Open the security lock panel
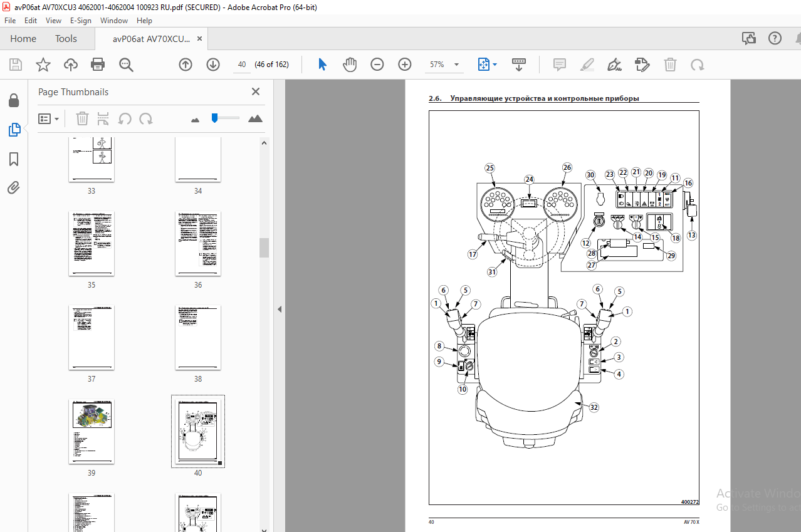Screen dimensions: 801x532 coord(14,101)
